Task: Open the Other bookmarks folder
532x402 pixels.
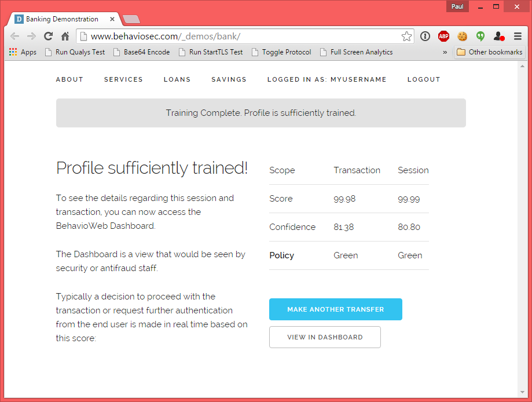Action: point(489,52)
